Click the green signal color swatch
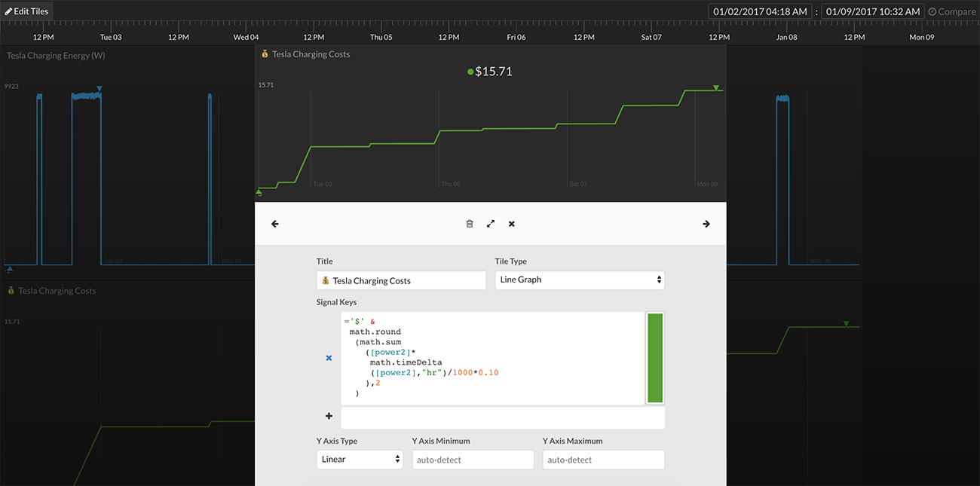 point(654,358)
